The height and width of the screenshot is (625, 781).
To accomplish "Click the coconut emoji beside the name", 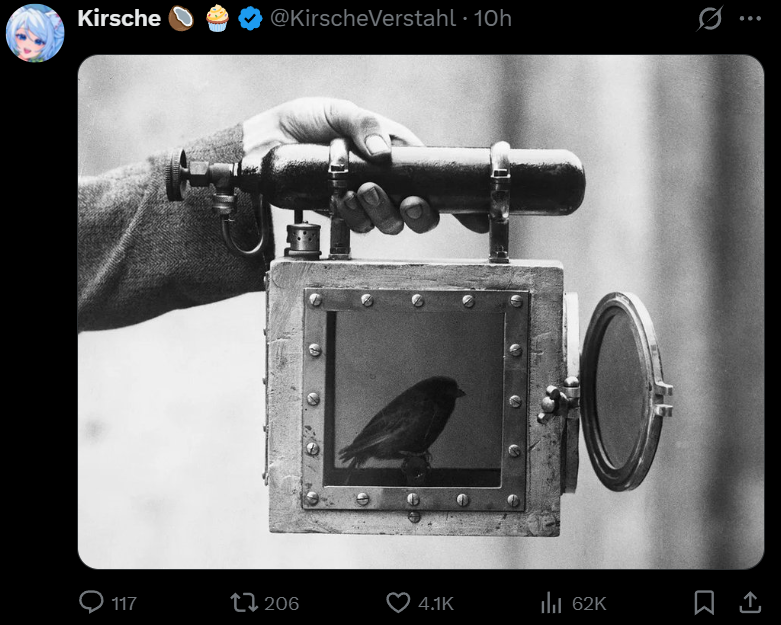I will 181,19.
